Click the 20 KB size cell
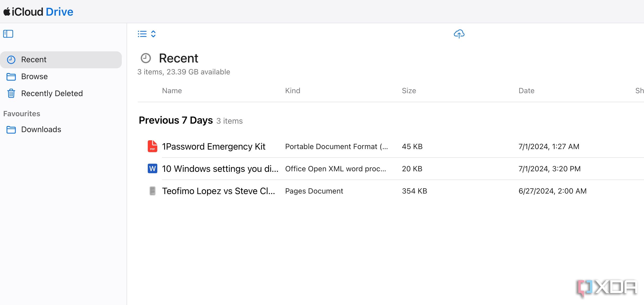This screenshot has width=644, height=305. tap(412, 169)
